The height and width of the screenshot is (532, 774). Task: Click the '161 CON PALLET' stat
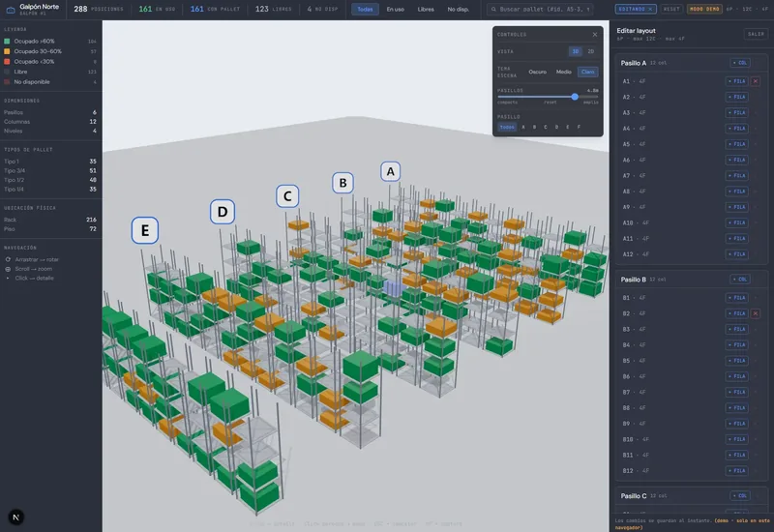point(215,9)
